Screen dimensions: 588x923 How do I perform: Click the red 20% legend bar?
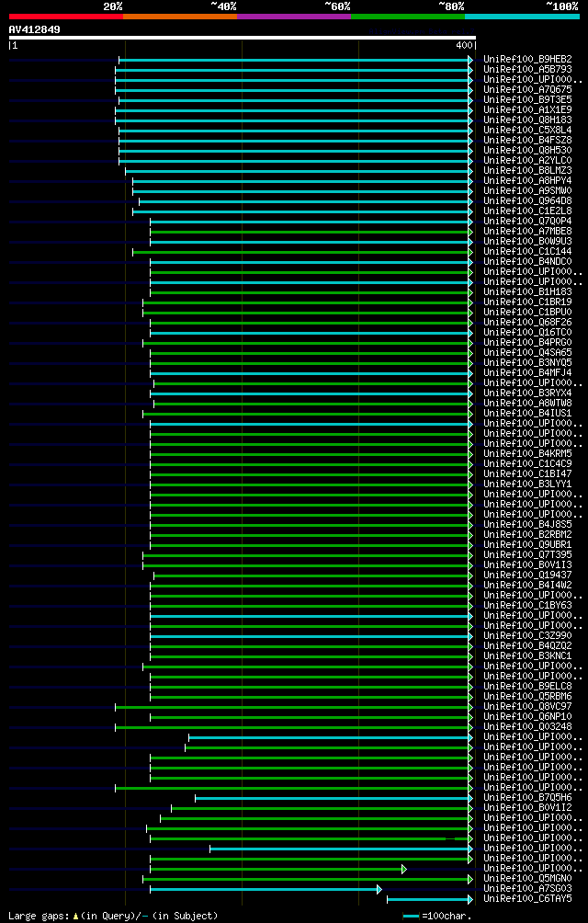pyautogui.click(x=66, y=17)
